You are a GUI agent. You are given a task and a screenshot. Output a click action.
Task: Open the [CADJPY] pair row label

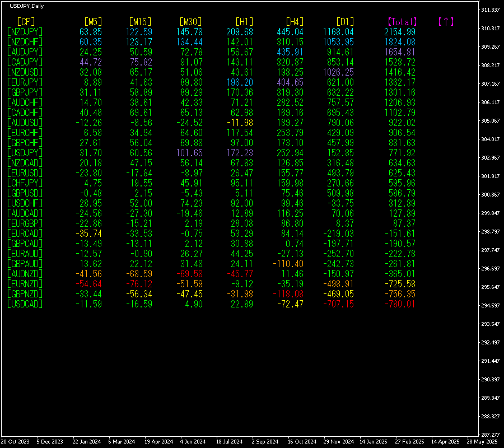(x=25, y=62)
